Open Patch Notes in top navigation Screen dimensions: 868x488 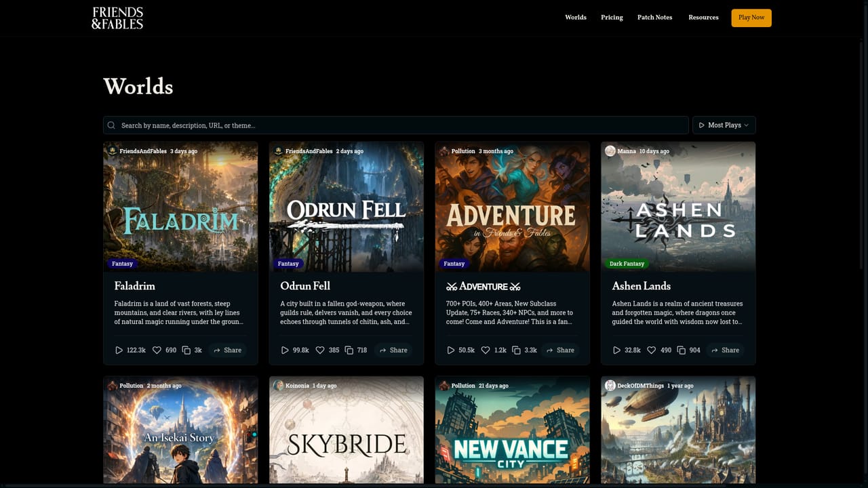[x=655, y=18]
